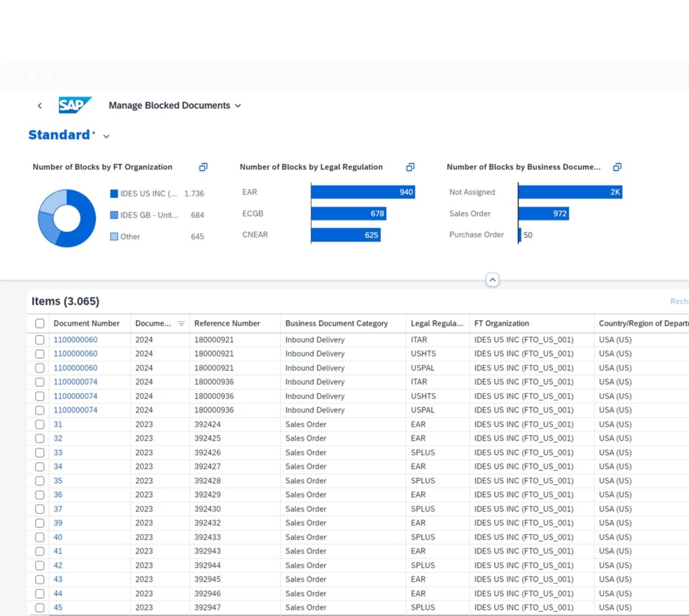Open Legal Regulation chart overlay icon
689x616 pixels.
pos(410,167)
